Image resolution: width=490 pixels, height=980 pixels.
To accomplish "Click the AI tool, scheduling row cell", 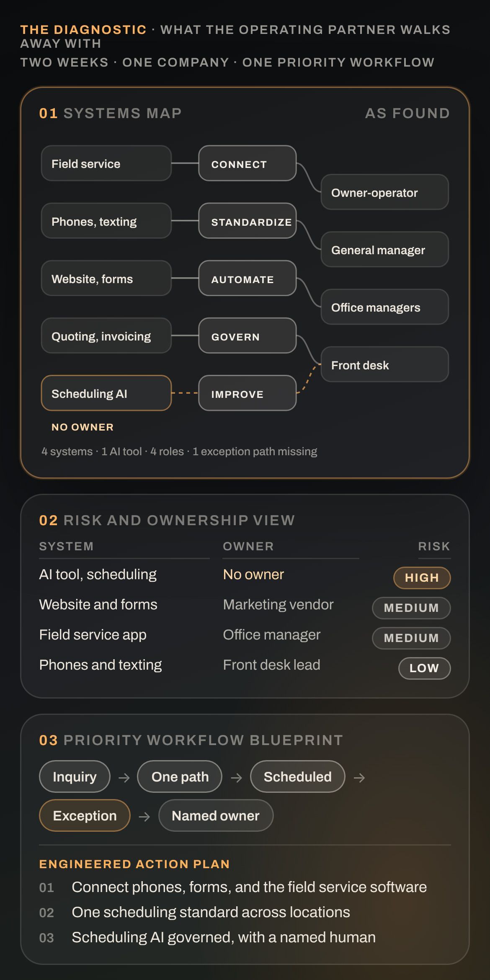I will [98, 574].
